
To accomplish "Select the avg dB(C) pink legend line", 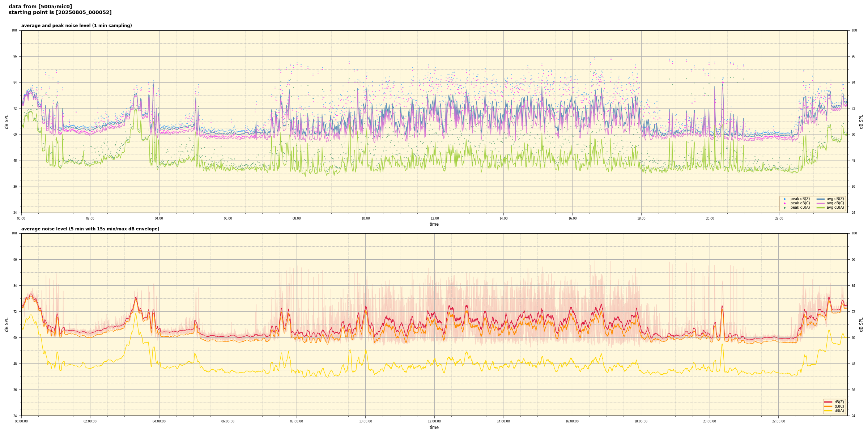I will (820, 203).
